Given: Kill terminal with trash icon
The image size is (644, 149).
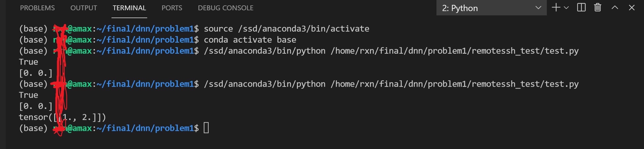Looking at the screenshot, I should pos(598,8).
